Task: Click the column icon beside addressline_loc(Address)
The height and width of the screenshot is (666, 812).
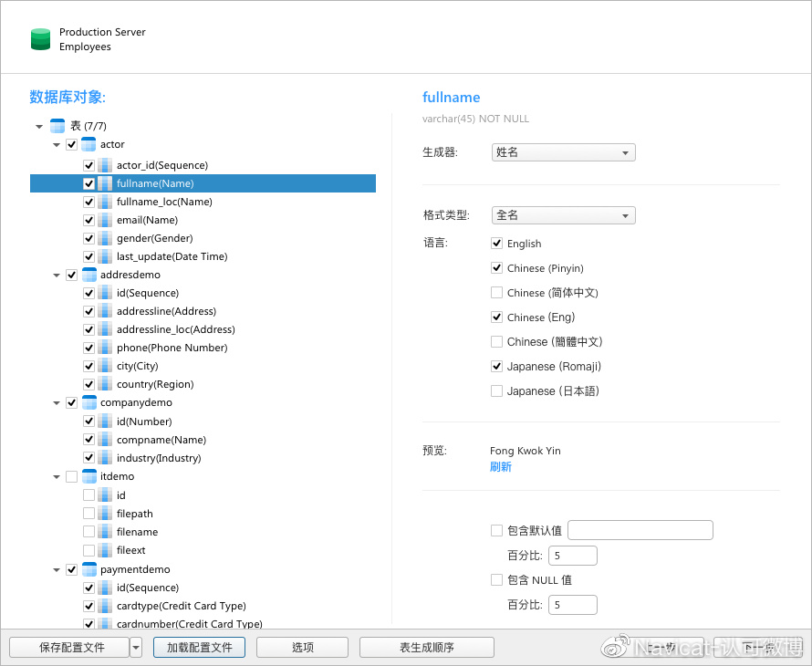Action: click(x=105, y=329)
